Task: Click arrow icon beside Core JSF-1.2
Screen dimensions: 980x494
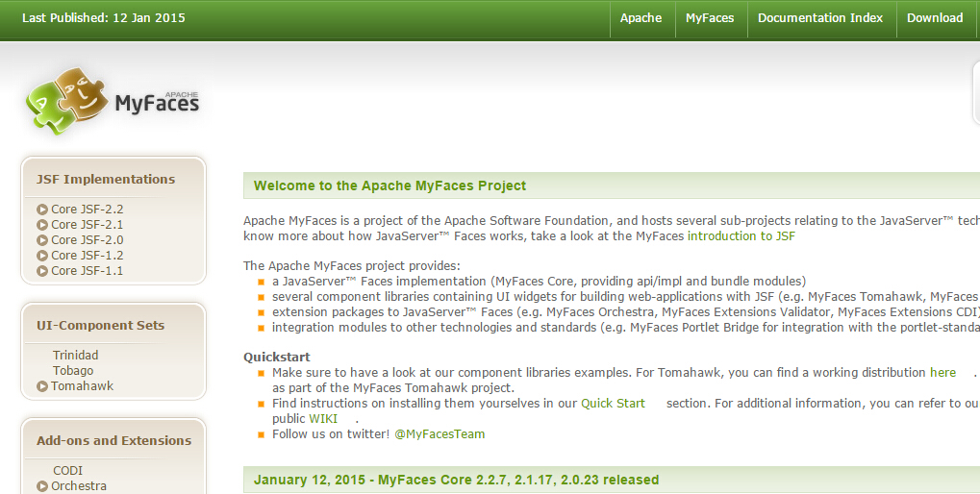Action: 42,256
